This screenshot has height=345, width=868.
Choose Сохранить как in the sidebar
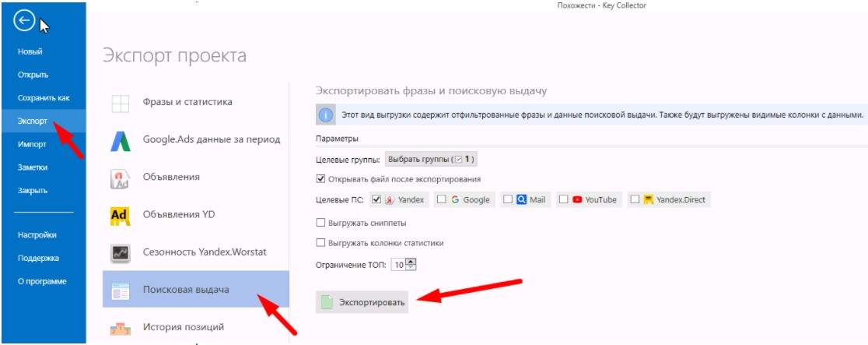click(44, 97)
